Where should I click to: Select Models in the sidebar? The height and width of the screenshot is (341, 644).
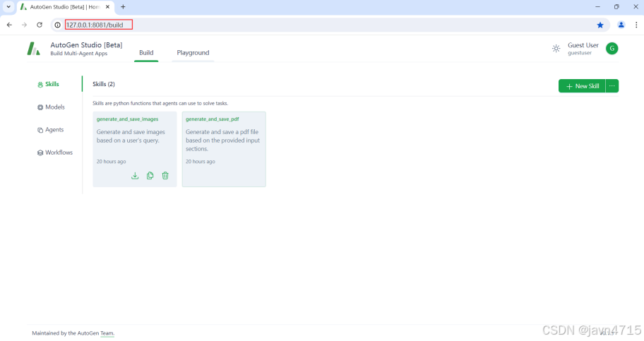click(x=52, y=107)
